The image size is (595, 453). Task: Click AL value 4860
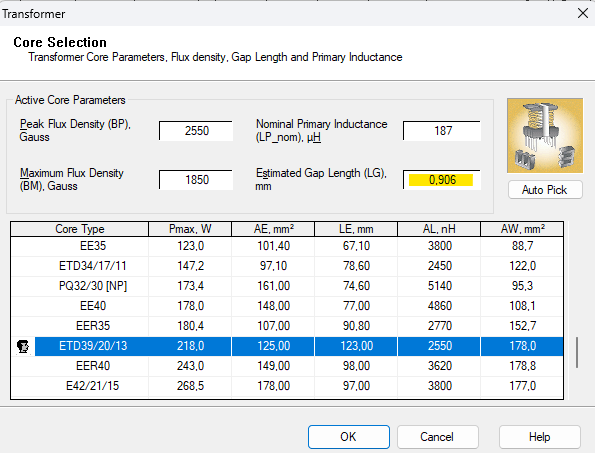pyautogui.click(x=440, y=306)
